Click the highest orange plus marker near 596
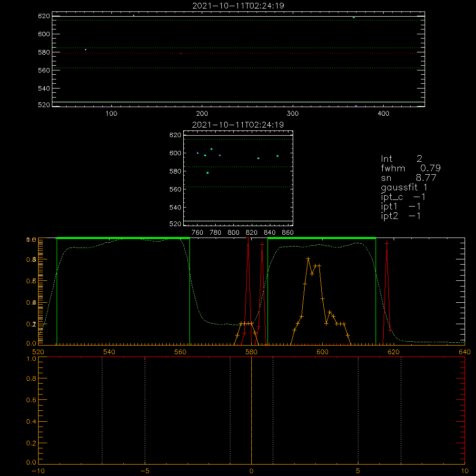Image resolution: width=476 pixels, height=476 pixels. [x=308, y=258]
